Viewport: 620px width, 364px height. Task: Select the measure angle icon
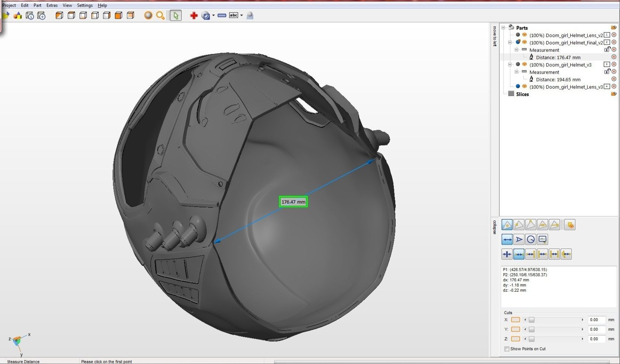pyautogui.click(x=519, y=239)
